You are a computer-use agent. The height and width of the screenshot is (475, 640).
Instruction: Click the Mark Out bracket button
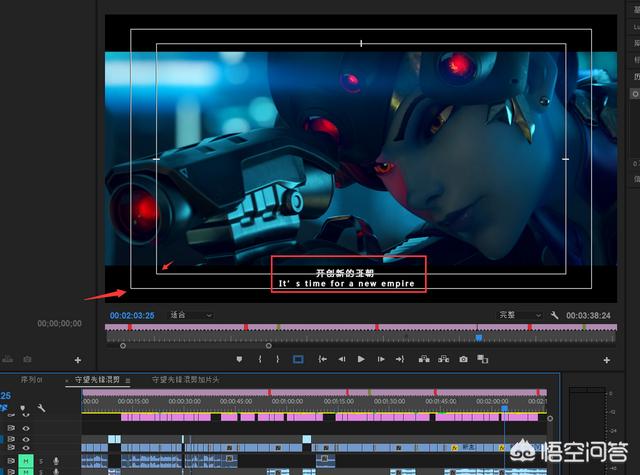278,359
